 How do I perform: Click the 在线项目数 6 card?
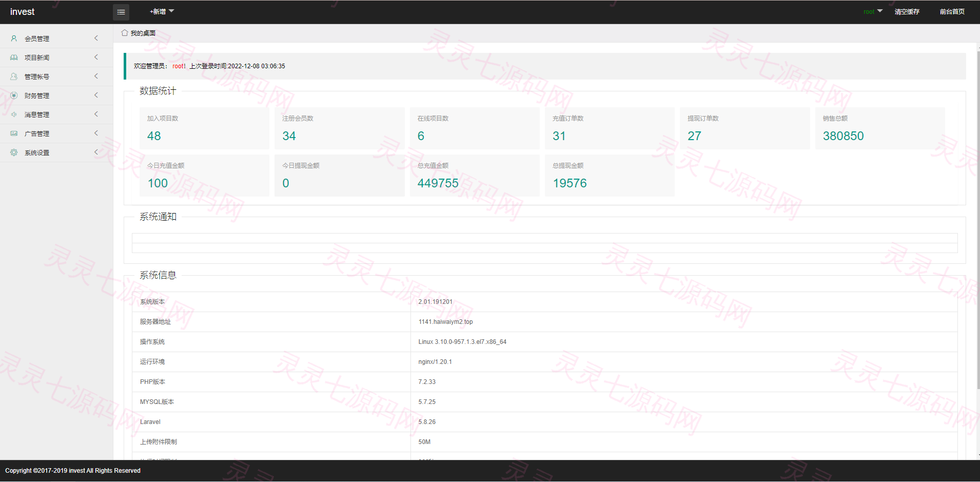[x=475, y=128]
